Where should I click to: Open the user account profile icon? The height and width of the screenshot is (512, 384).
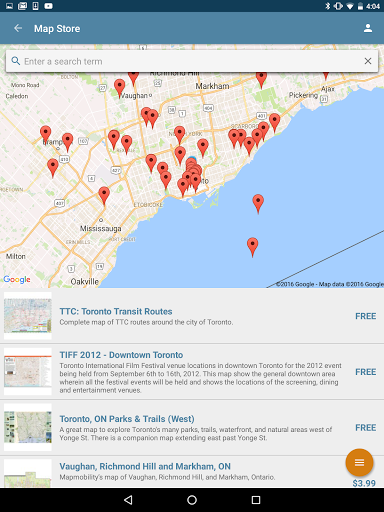pyautogui.click(x=368, y=28)
